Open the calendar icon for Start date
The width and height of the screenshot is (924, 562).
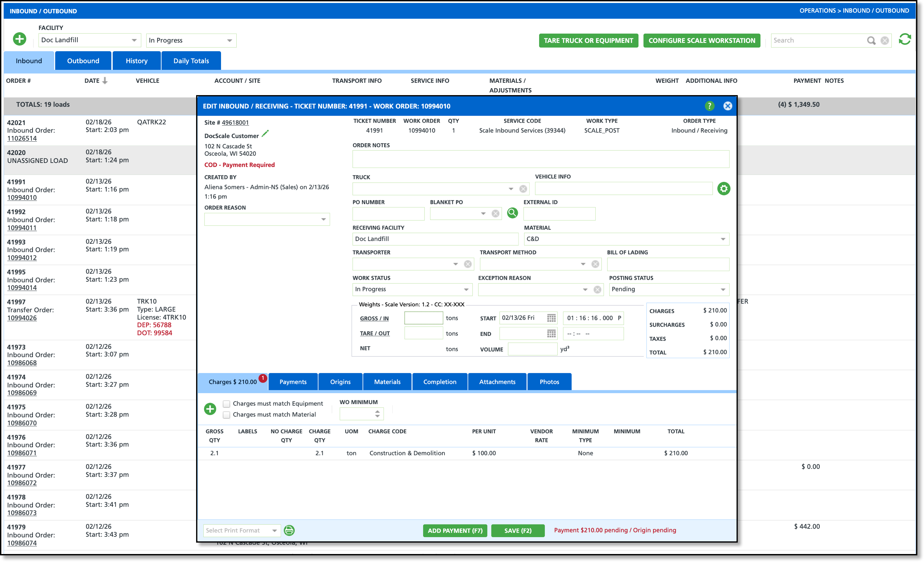click(x=551, y=318)
